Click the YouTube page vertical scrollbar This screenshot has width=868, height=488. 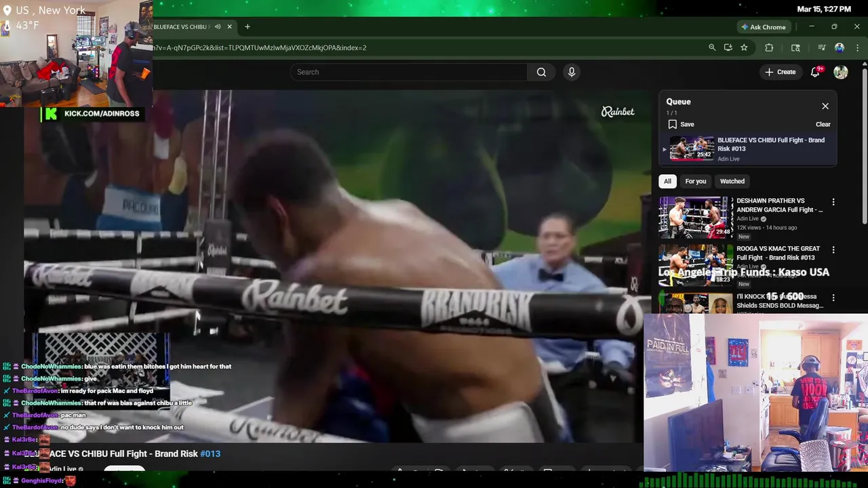tap(864, 146)
